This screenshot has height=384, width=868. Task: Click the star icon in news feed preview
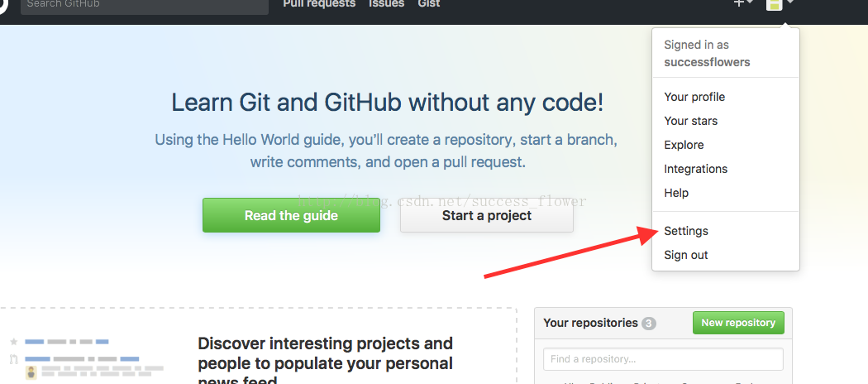pyautogui.click(x=14, y=341)
